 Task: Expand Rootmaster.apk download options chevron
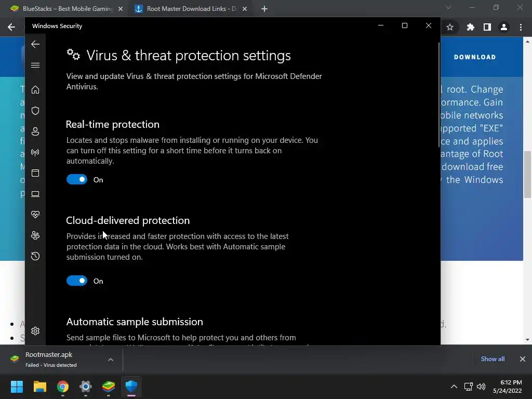pos(111,360)
